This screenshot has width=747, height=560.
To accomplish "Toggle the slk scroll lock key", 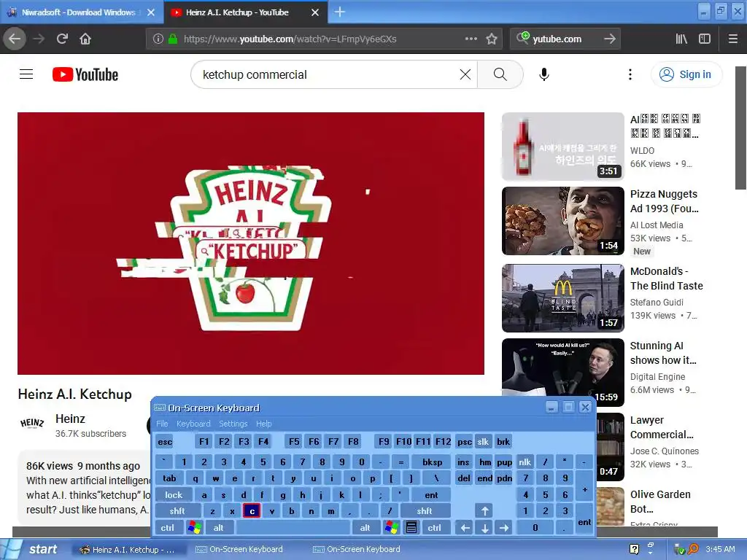I will point(483,442).
